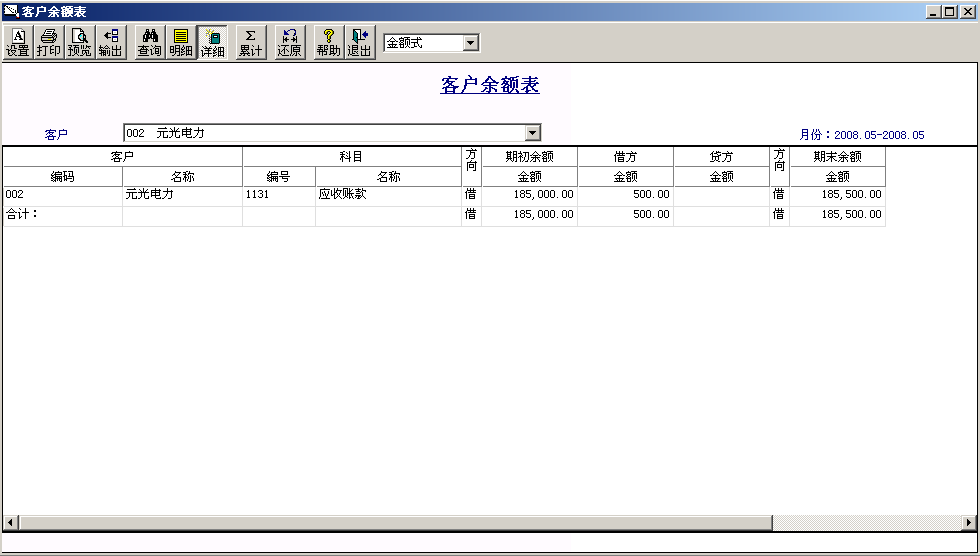Toggle the 详细 (Detailed) view button
Viewport: 980px width, 556px height.
pos(212,42)
